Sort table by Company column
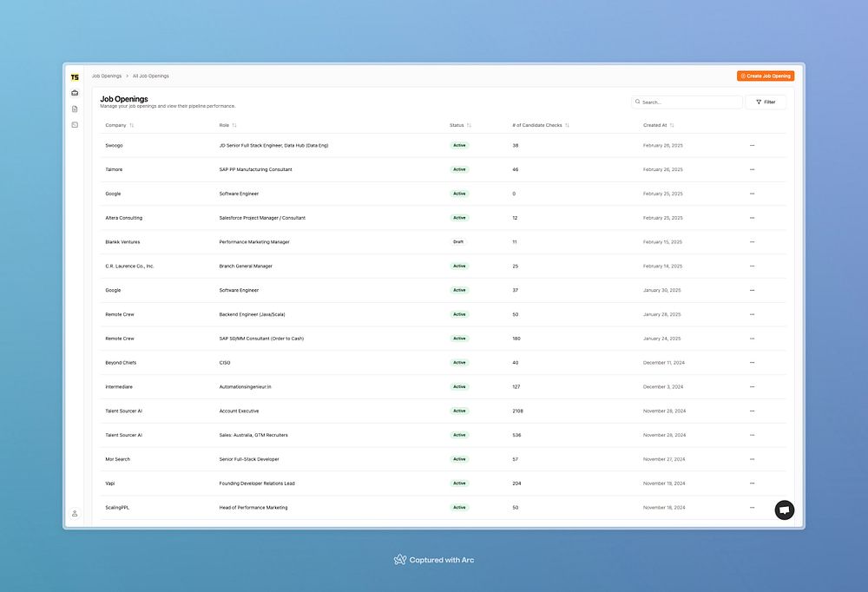 [120, 125]
